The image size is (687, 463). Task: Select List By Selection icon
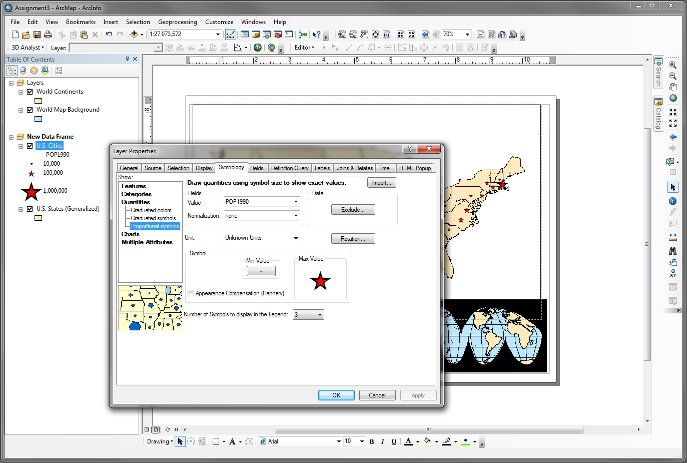[x=45, y=71]
